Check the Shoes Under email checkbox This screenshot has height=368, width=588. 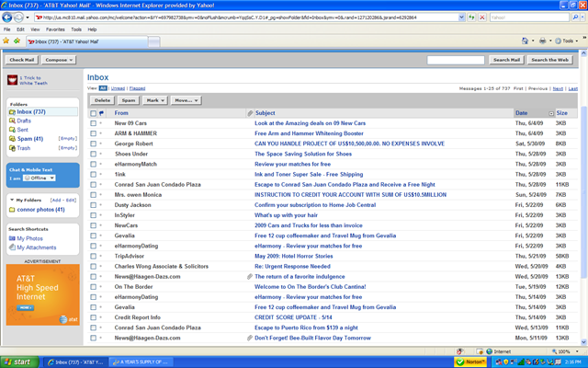coord(93,154)
